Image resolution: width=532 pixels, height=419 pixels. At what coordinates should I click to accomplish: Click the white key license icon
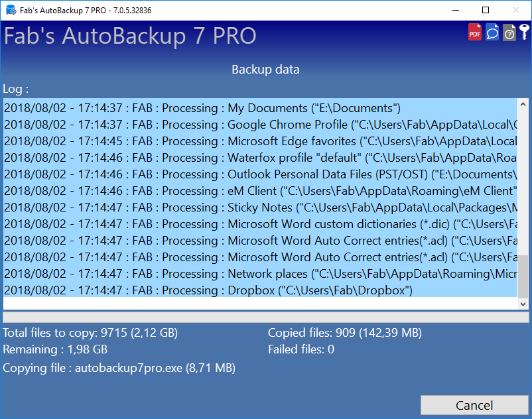pos(525,32)
